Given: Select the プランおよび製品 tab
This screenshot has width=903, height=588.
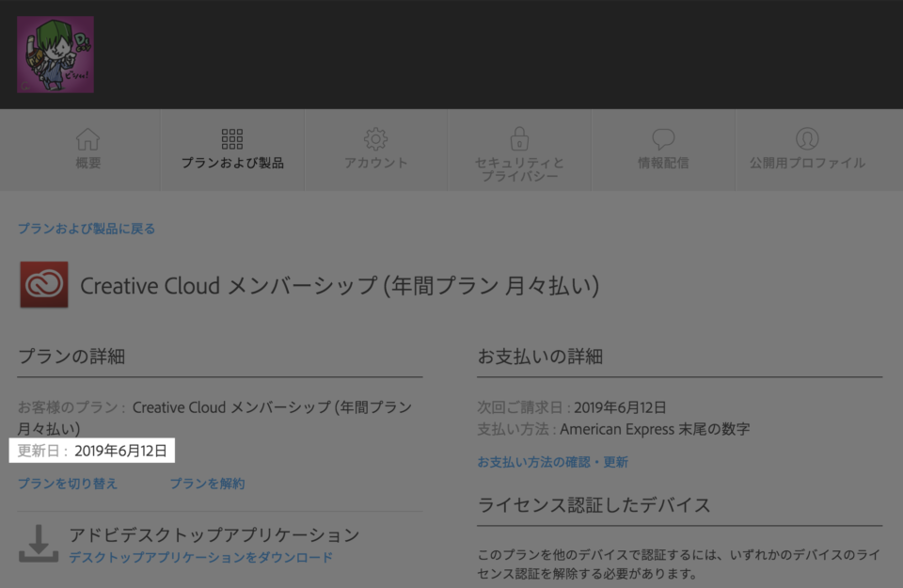Looking at the screenshot, I should tap(232, 150).
